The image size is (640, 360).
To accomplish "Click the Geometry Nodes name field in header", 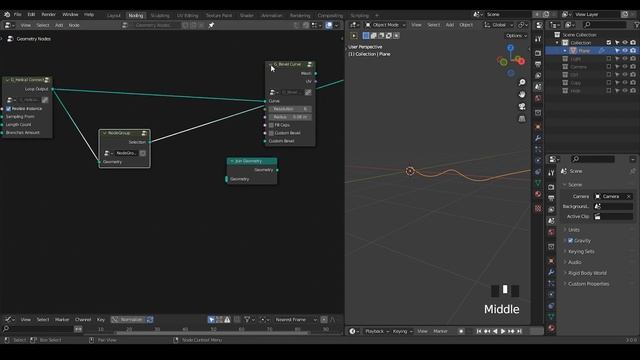I will pyautogui.click(x=156, y=25).
